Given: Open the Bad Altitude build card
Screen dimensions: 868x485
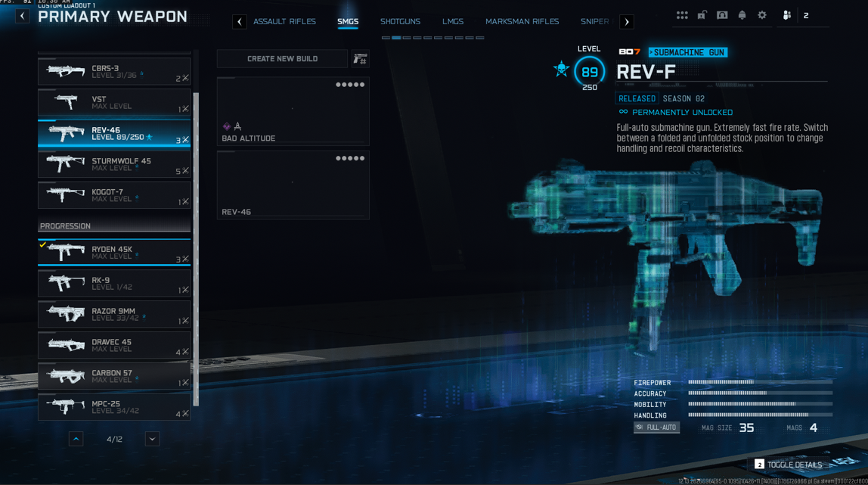Looking at the screenshot, I should 293,111.
